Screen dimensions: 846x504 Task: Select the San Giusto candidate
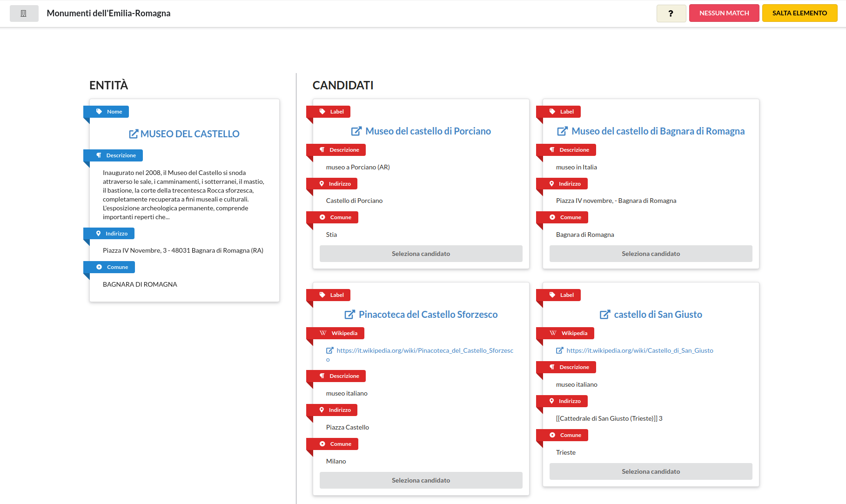point(651,471)
